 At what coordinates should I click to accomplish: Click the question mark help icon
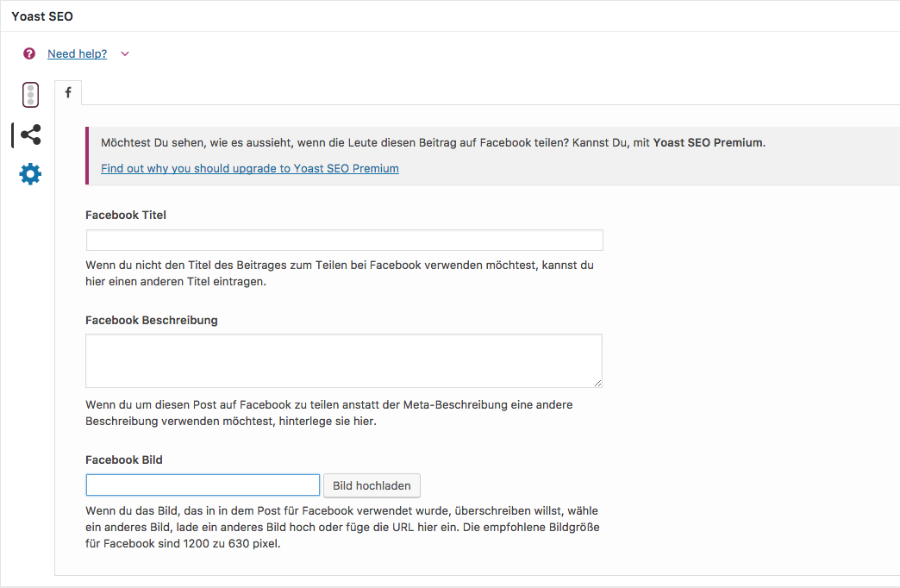29,53
